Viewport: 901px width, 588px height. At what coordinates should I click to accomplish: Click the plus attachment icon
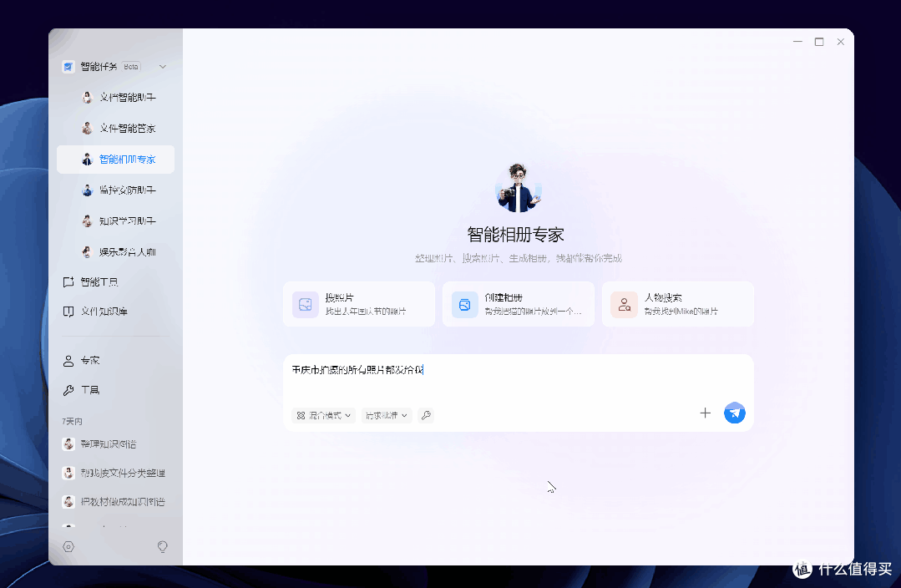click(705, 413)
